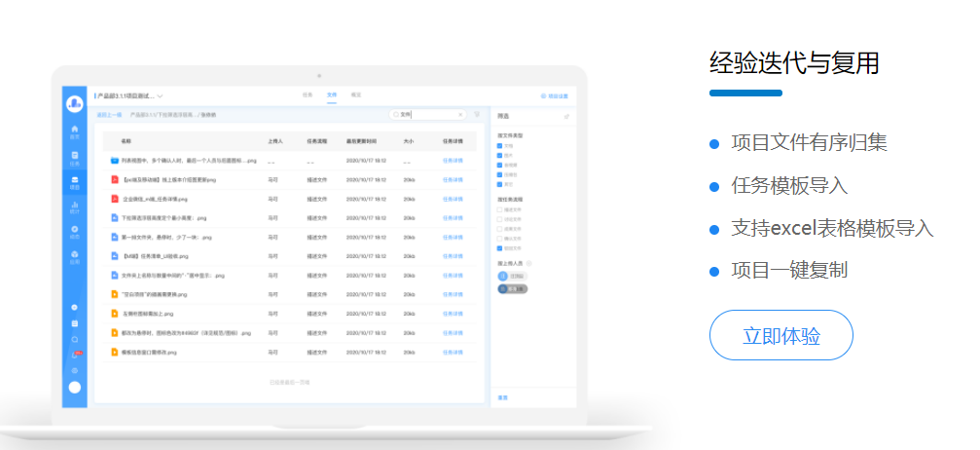Click the round plus icon in lower sidebar

tap(75, 307)
